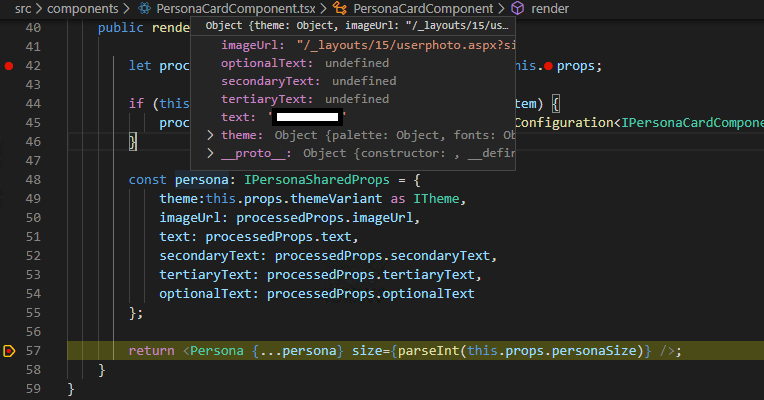This screenshot has height=400, width=764.
Task: Click the current execution arrow at line 57
Action: pyautogui.click(x=9, y=351)
